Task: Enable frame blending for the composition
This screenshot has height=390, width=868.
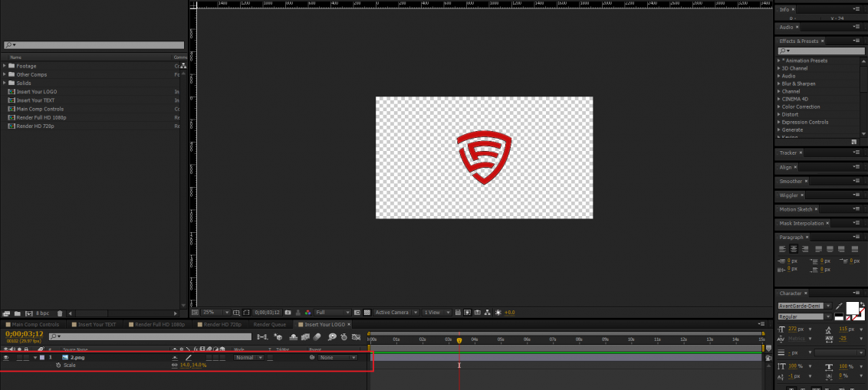Action: coord(306,337)
